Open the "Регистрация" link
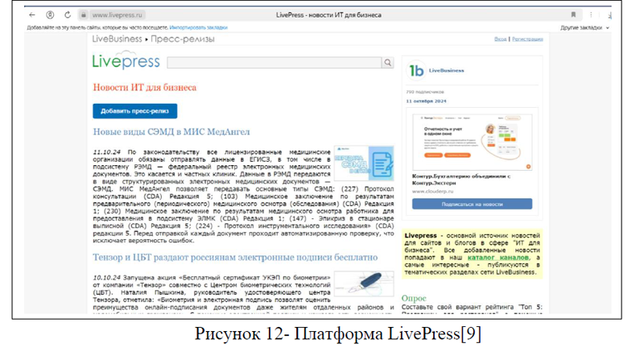The height and width of the screenshot is (356, 644). coord(527,39)
